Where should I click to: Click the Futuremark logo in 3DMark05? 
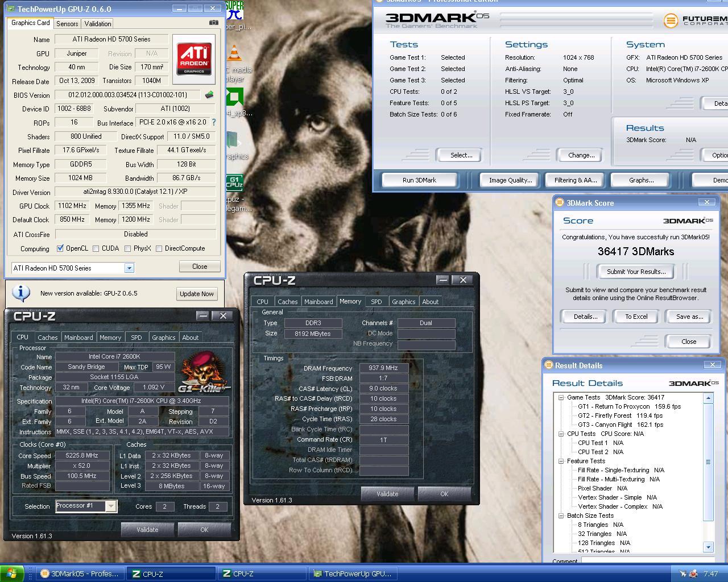(x=671, y=20)
